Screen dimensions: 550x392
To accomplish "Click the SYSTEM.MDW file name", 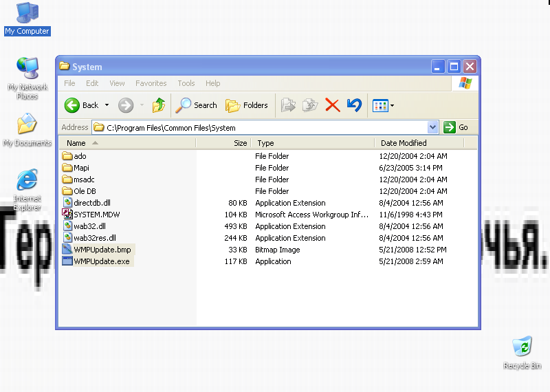I will (x=97, y=215).
